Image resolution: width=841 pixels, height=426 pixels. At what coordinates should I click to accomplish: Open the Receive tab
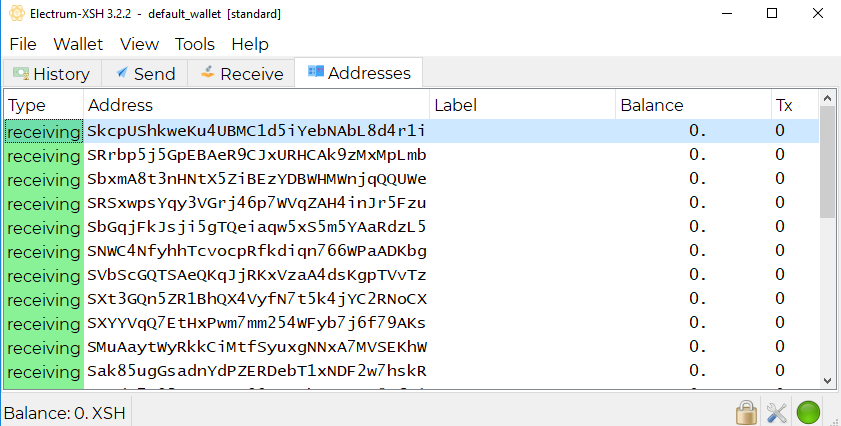click(241, 73)
